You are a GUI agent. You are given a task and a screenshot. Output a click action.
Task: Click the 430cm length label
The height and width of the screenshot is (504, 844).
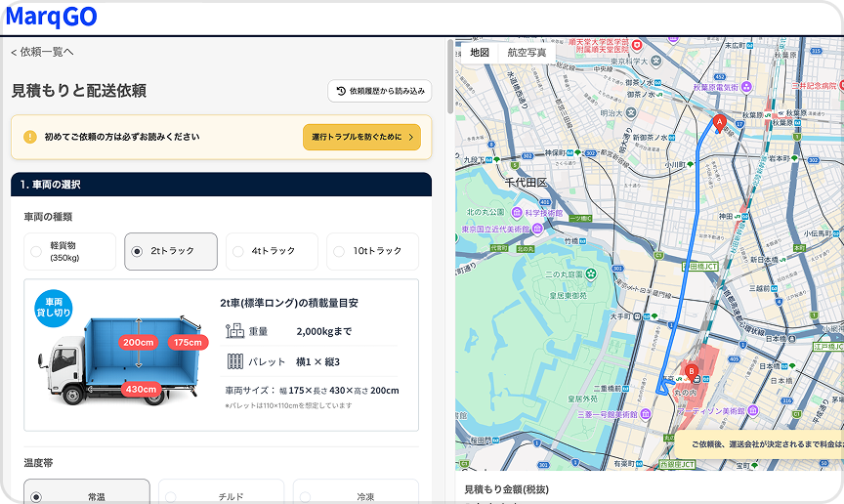coord(141,389)
